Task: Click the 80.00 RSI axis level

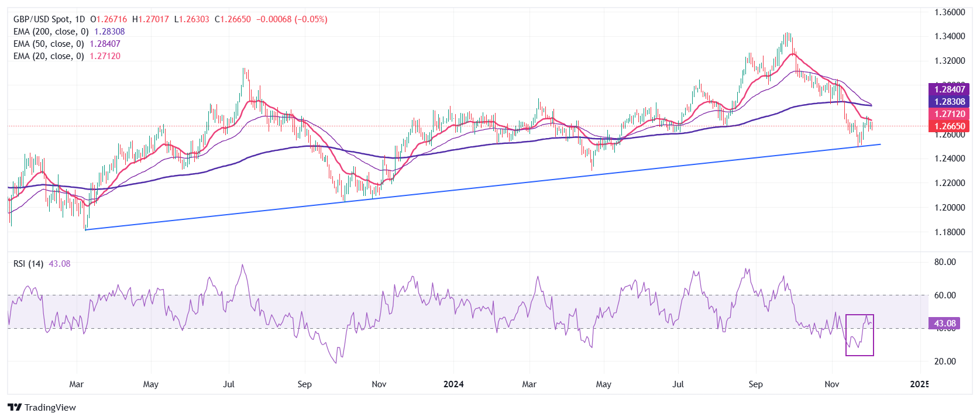Action: pyautogui.click(x=945, y=262)
